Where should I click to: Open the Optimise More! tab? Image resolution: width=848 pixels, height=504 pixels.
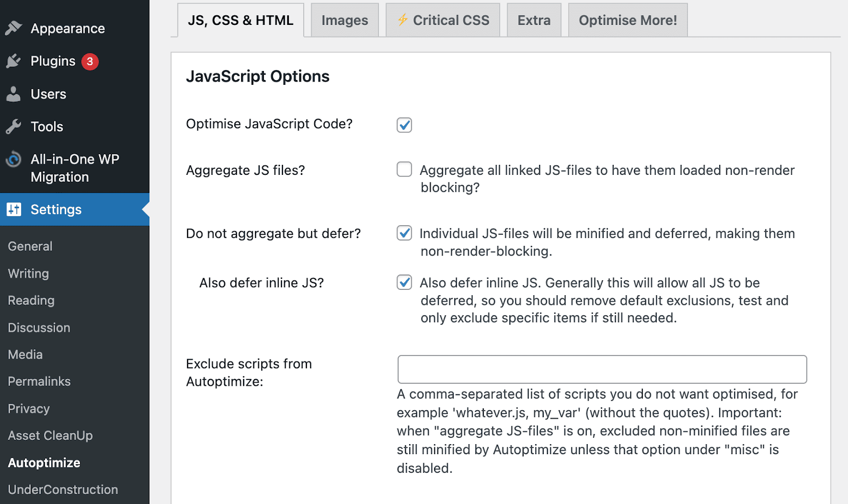pos(628,20)
